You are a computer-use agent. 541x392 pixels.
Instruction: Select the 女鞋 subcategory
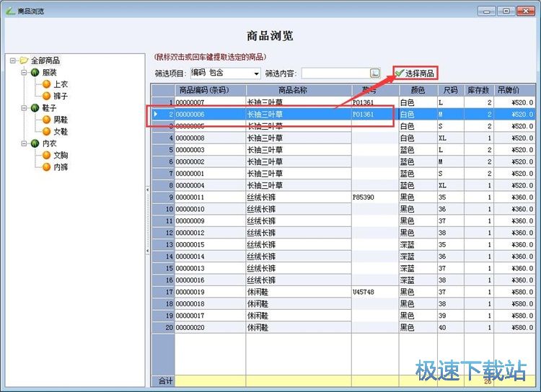(61, 131)
